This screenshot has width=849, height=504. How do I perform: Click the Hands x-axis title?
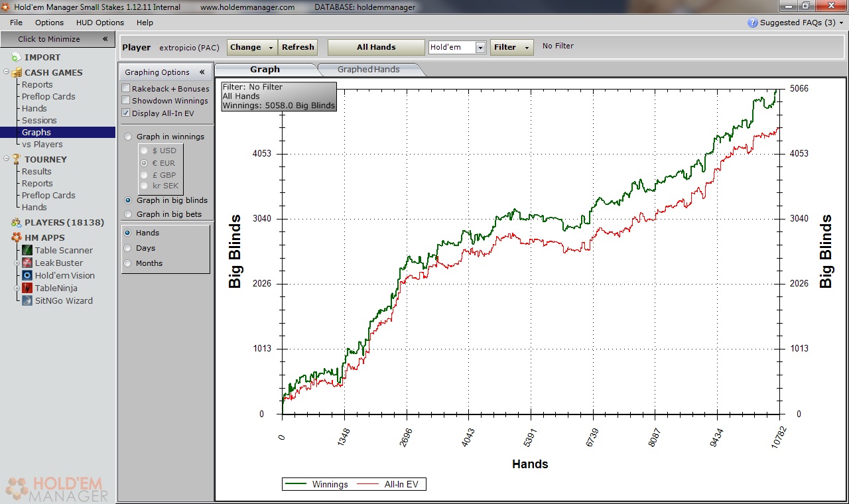tap(530, 464)
